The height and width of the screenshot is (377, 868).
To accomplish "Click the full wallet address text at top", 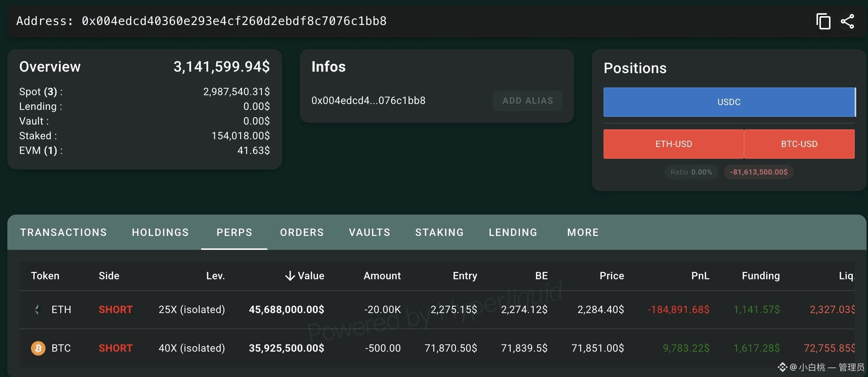I will click(x=234, y=21).
